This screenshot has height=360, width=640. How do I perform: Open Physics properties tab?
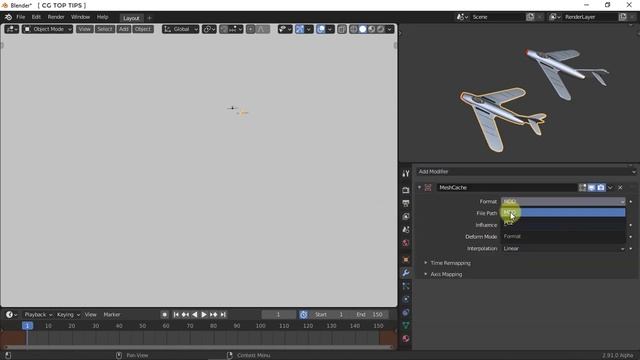[406, 299]
